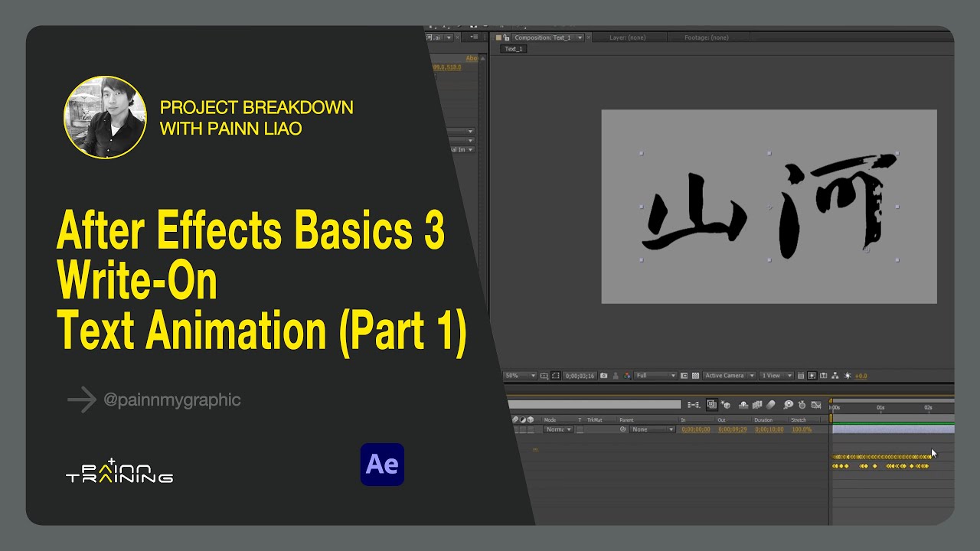
Task: Open the .ai effect controls tab dropdown
Action: pos(449,37)
